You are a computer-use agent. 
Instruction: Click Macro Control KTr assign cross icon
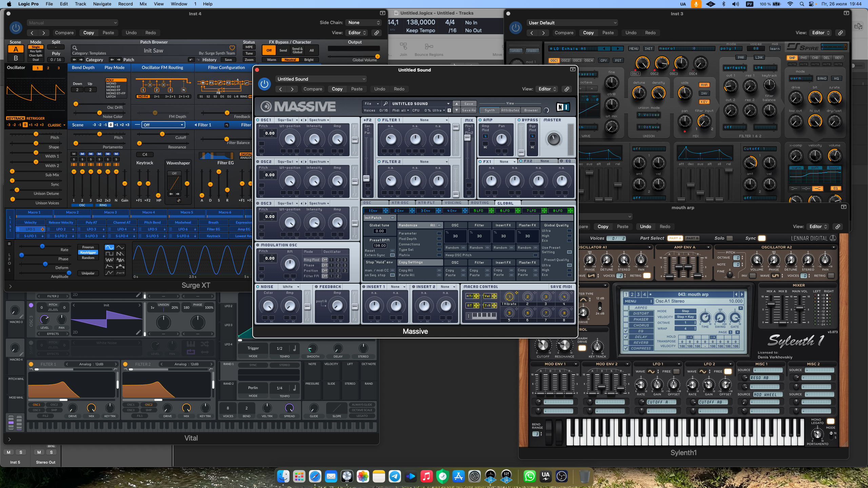point(476,296)
